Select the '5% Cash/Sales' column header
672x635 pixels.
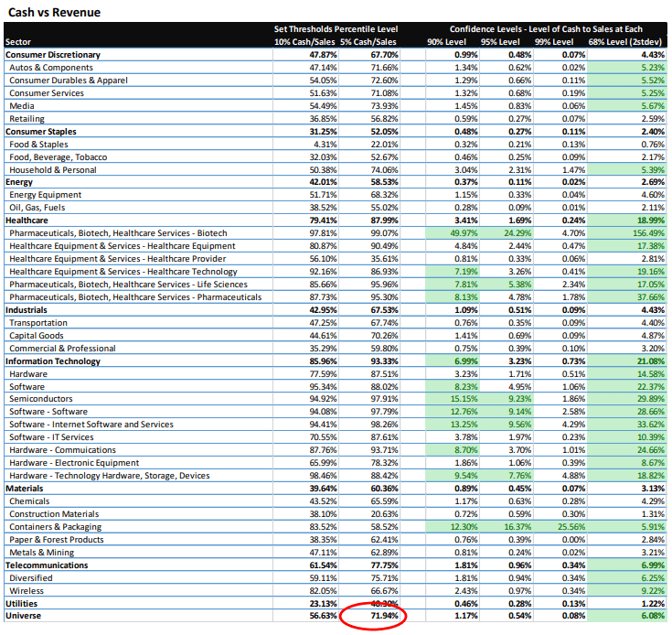pos(368,42)
